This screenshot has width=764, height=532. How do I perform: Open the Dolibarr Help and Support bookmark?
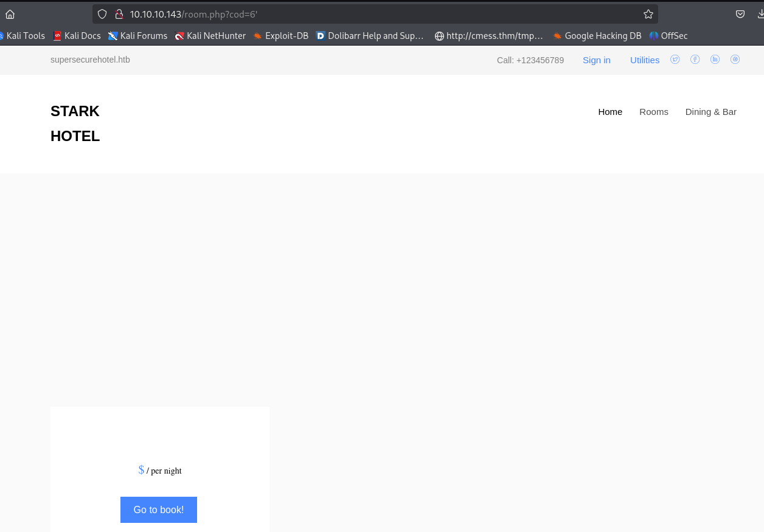[x=370, y=36]
